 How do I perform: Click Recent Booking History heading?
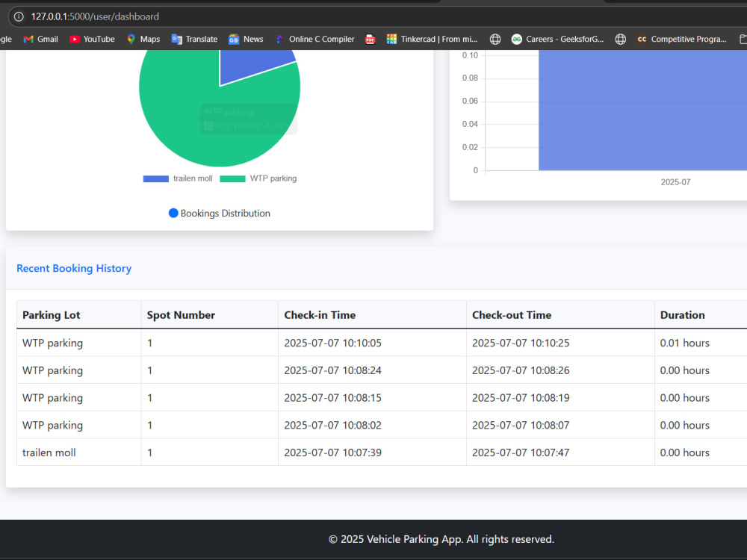(74, 268)
